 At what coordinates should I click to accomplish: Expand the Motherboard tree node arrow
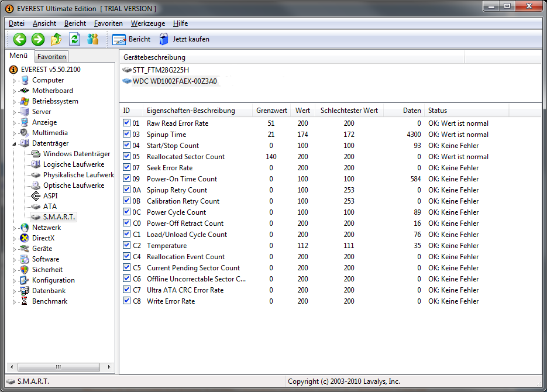14,91
